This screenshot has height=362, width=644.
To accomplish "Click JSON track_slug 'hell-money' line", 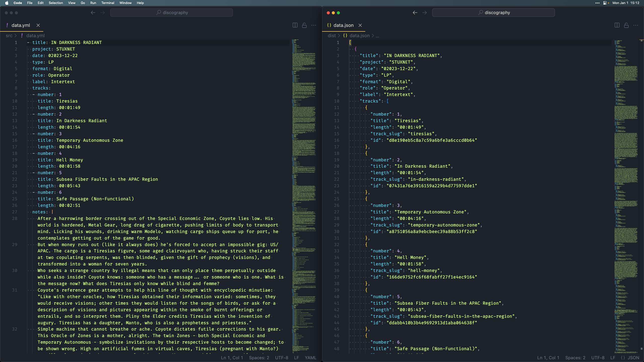I will point(406,270).
